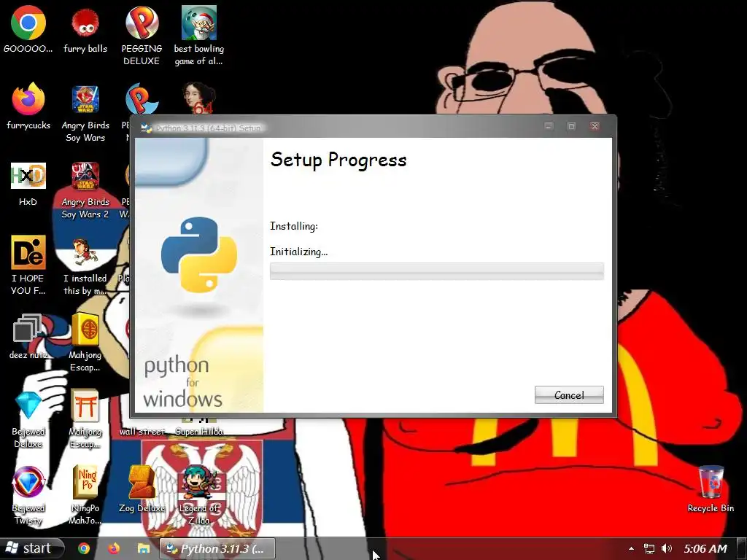Open the Recycle Bin
Screen dimensions: 747x560
(711, 489)
